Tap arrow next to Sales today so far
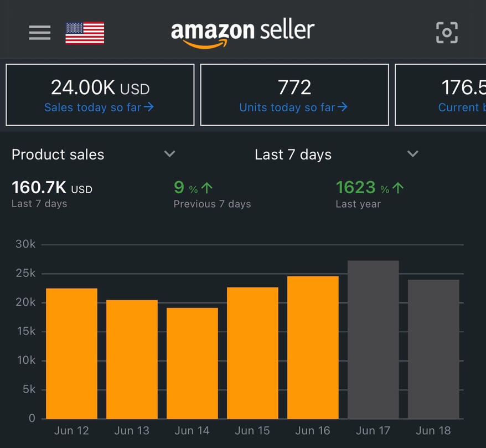 148,107
